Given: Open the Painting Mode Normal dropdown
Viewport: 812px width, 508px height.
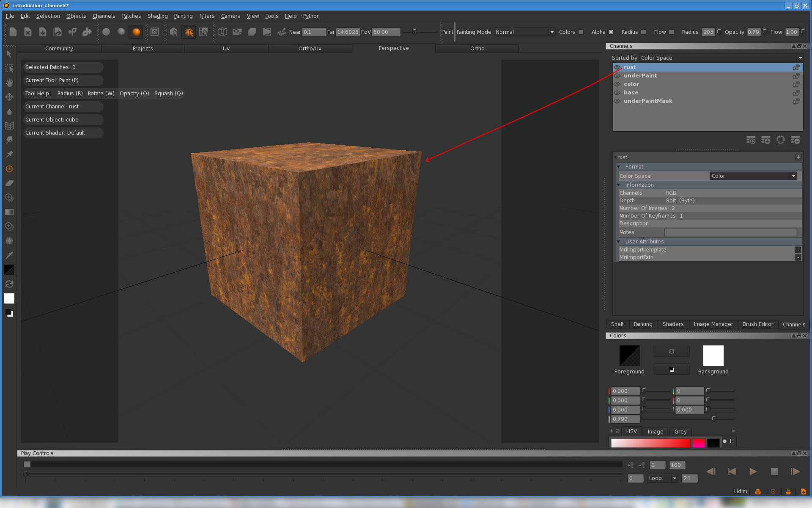Looking at the screenshot, I should [524, 32].
